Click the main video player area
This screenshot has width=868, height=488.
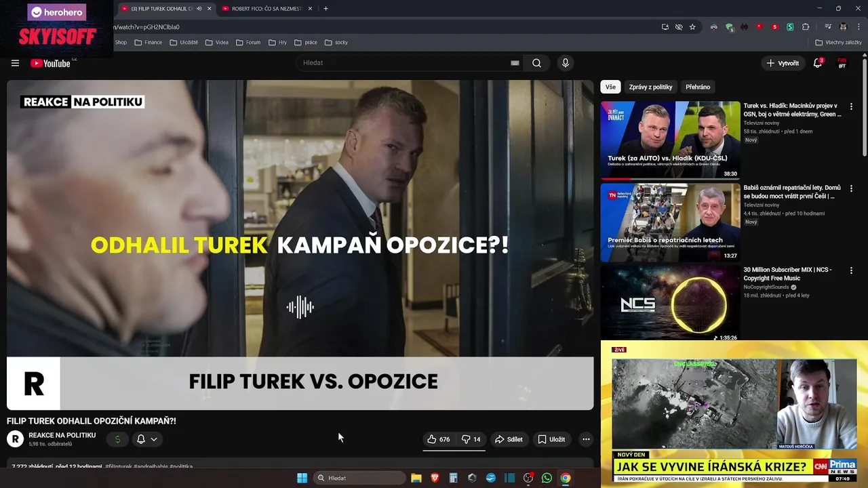(300, 245)
